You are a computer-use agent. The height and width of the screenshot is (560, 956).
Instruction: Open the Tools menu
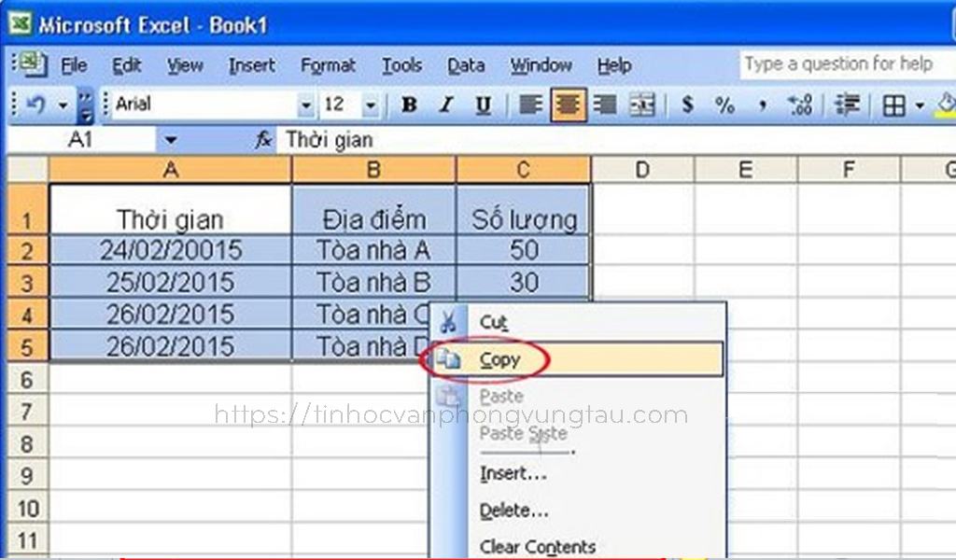coord(401,65)
